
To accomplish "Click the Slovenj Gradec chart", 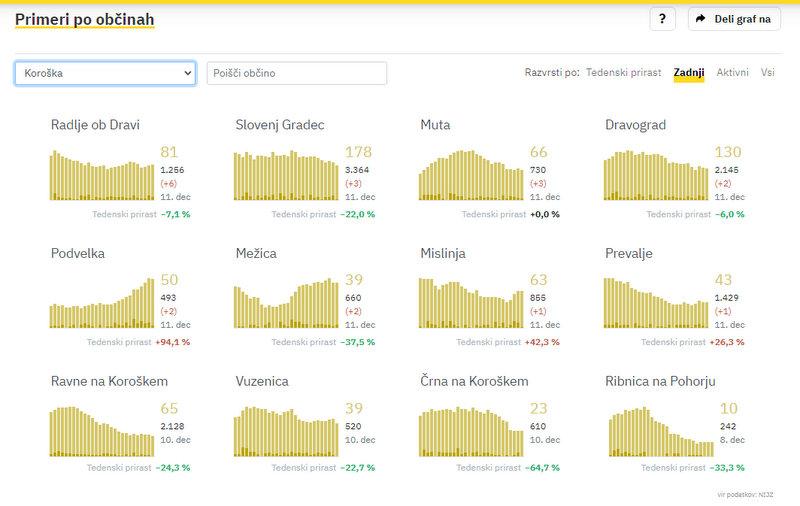I will (x=287, y=176).
